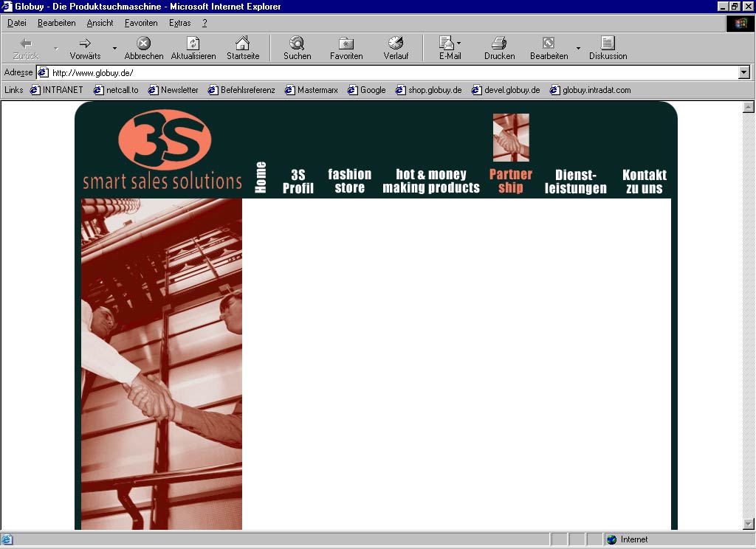Click the E-Mail toolbar icon
Viewport: 756px width, 549px height.
(x=447, y=43)
